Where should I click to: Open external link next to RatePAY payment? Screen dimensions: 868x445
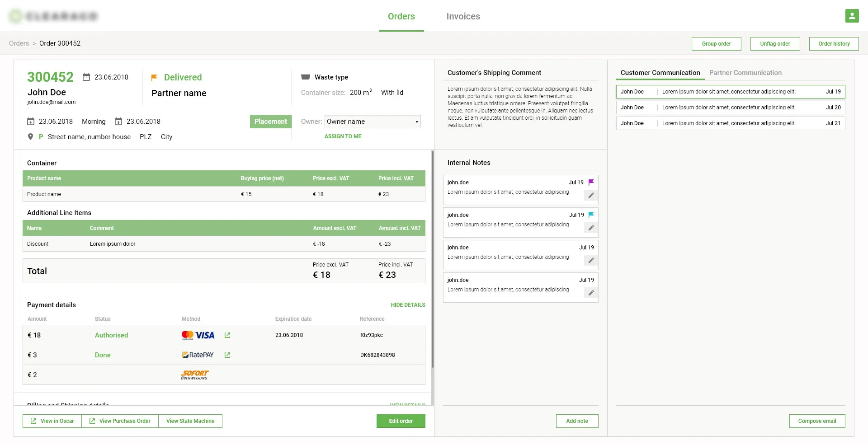(227, 355)
